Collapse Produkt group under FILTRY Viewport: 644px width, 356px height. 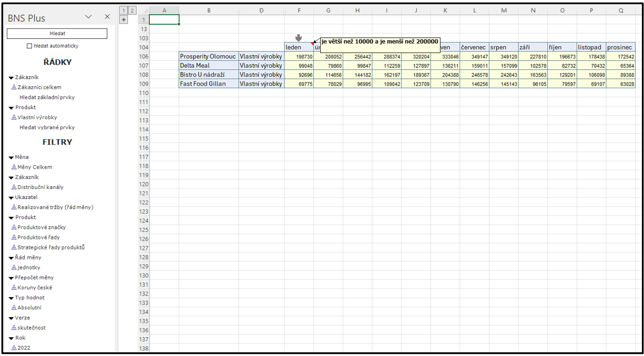[x=11, y=217]
